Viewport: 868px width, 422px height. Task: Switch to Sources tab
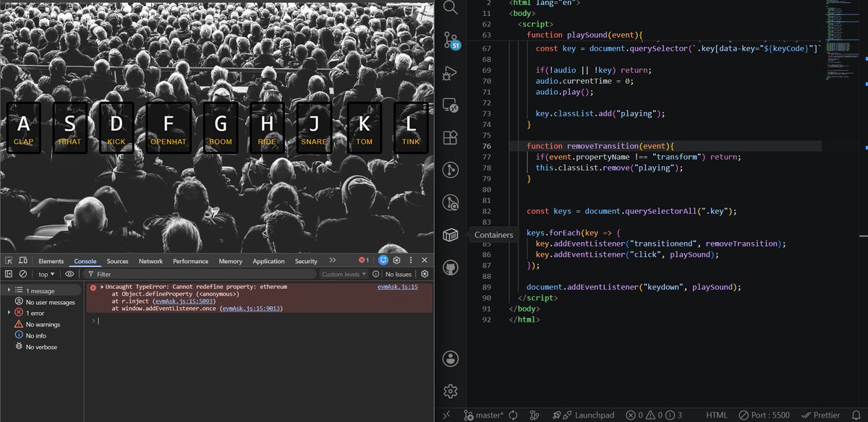117,261
